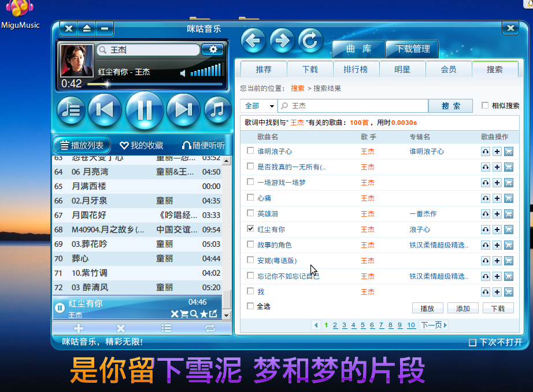Search current song with magnifier icon in playlist
Viewport: 533px width, 392px height.
194,314
